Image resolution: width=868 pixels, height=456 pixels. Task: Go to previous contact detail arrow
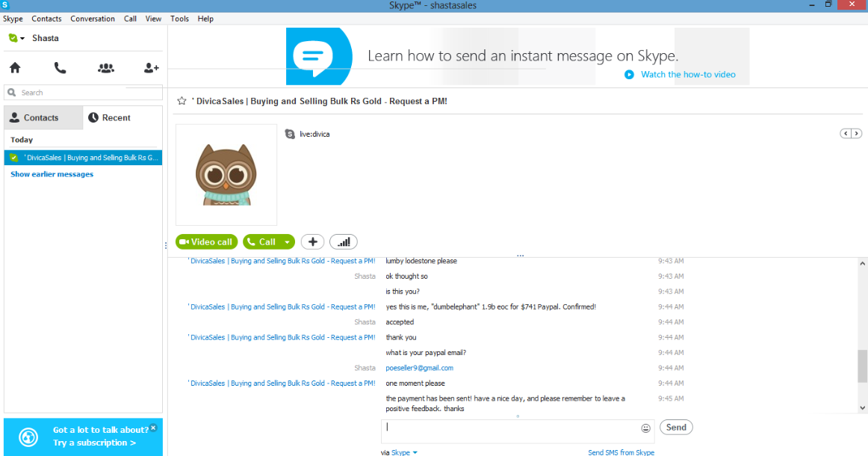846,134
